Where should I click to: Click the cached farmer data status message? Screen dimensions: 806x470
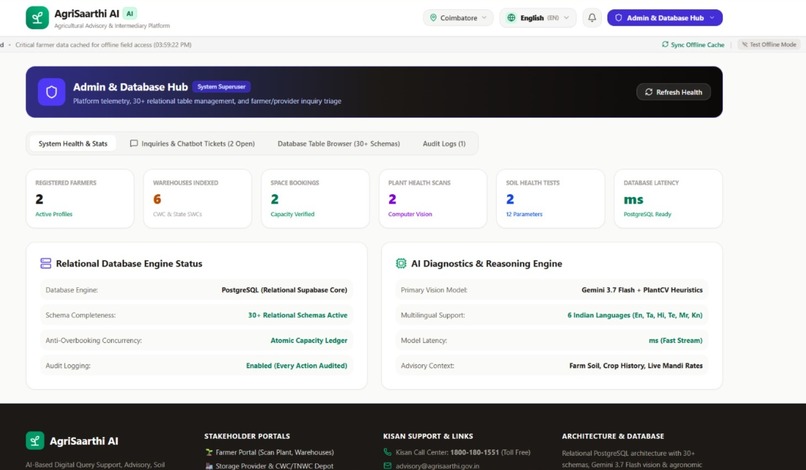pos(103,45)
